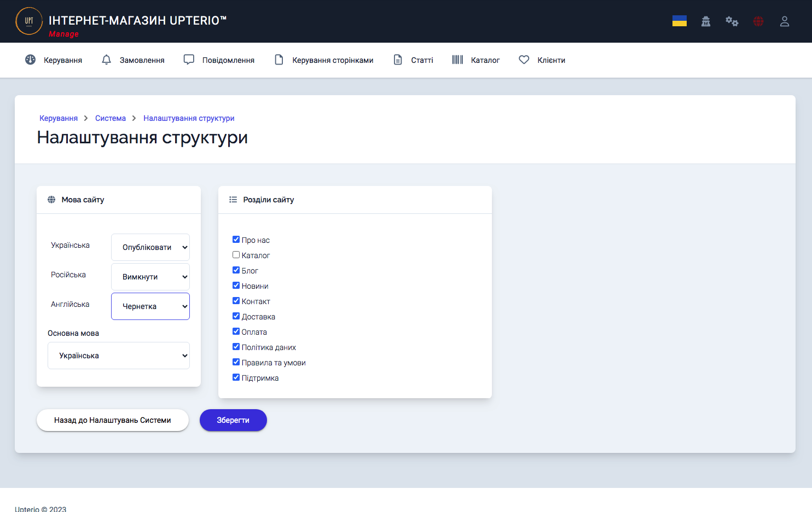Click the Основна мова label
812x512 pixels.
73,333
